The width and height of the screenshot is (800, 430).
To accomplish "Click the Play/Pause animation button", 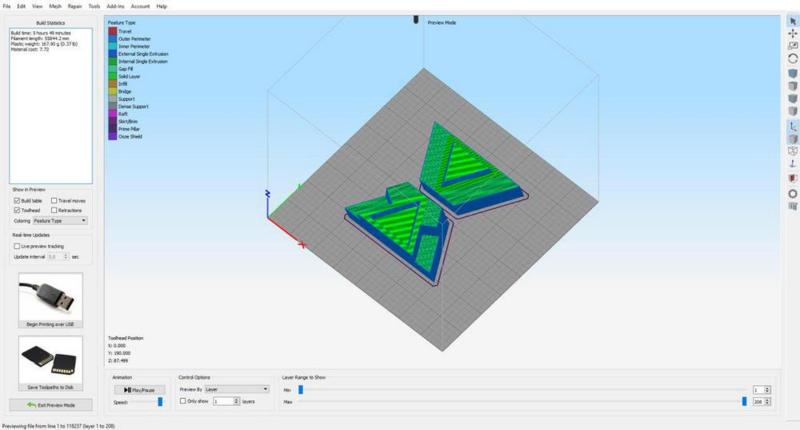I will point(138,389).
